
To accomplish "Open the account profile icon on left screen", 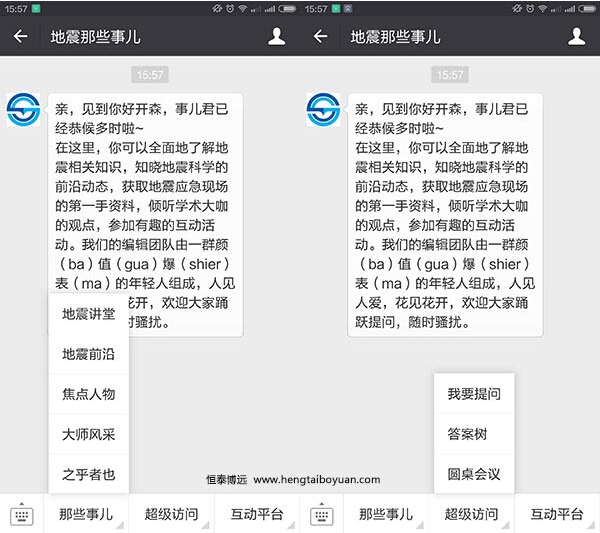I will (277, 37).
